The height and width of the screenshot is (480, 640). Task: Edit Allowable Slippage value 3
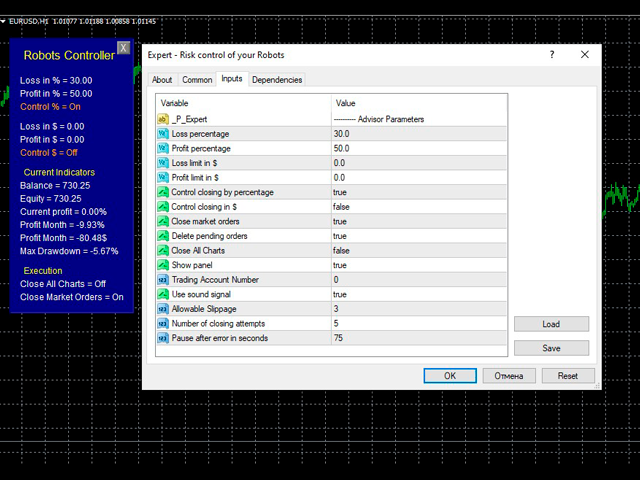pyautogui.click(x=419, y=309)
